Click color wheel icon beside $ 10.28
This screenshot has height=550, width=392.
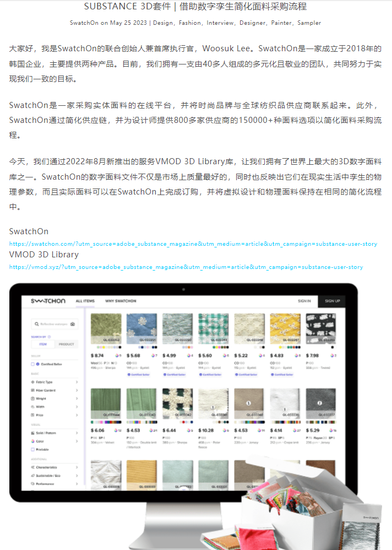point(224,430)
